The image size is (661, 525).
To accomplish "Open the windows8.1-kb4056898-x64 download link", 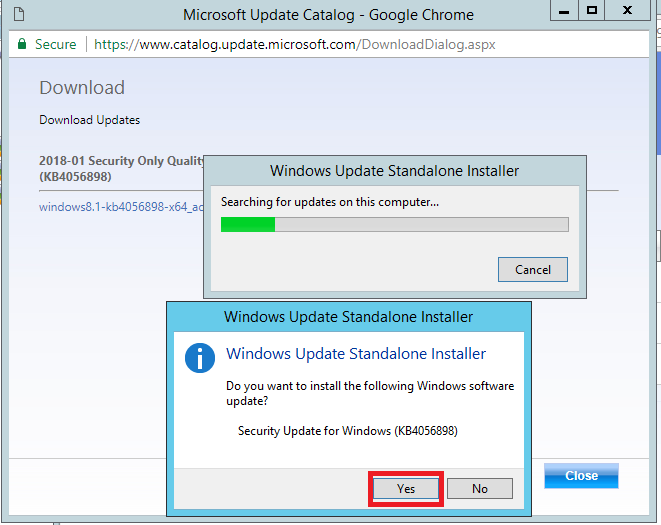I will pyautogui.click(x=121, y=207).
